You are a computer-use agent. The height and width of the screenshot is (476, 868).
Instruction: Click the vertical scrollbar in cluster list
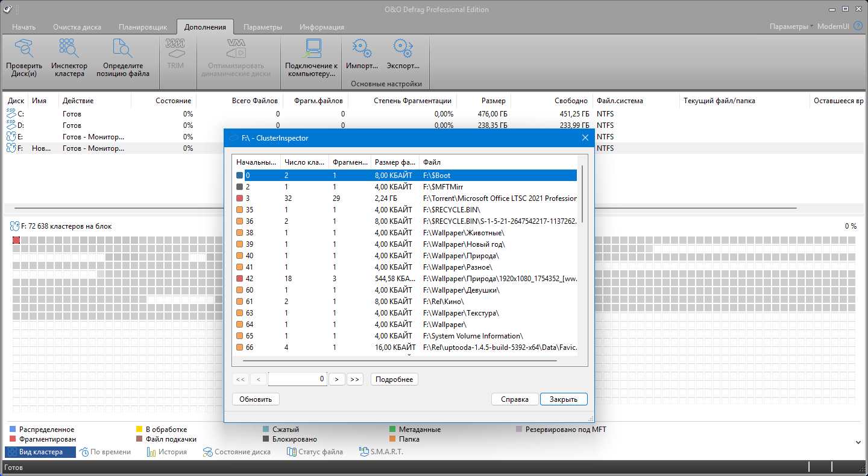click(x=582, y=193)
